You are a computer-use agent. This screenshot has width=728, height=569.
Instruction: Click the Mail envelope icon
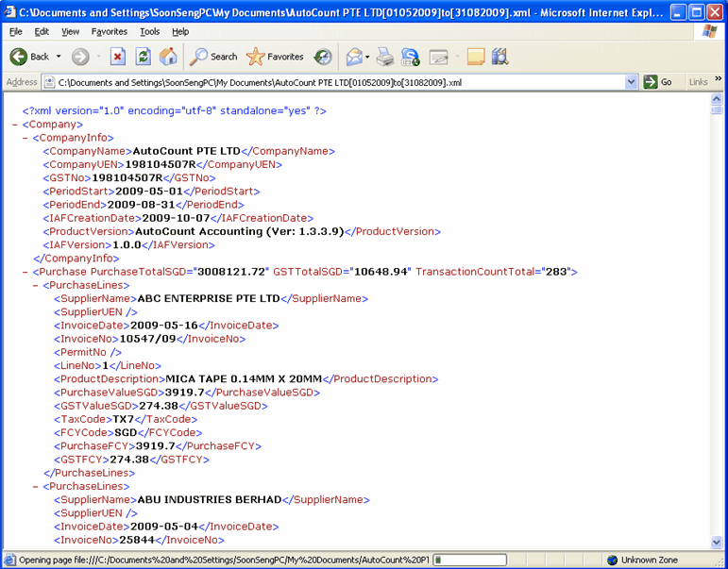(x=354, y=57)
